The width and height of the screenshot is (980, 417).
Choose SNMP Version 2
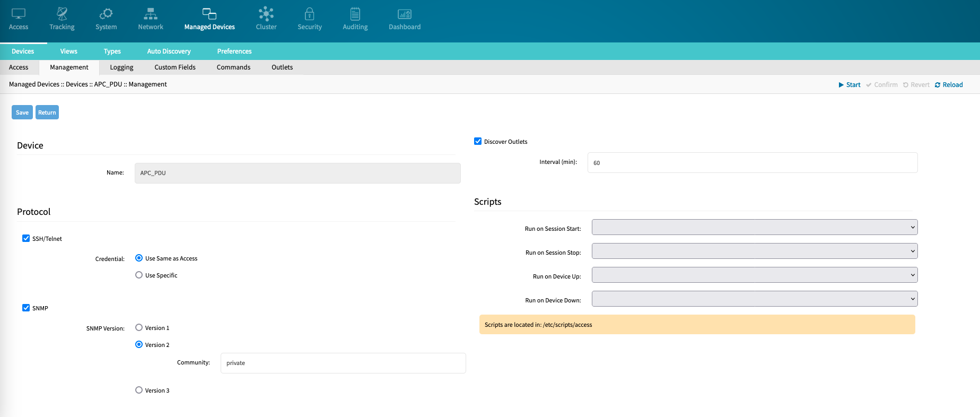(x=139, y=344)
